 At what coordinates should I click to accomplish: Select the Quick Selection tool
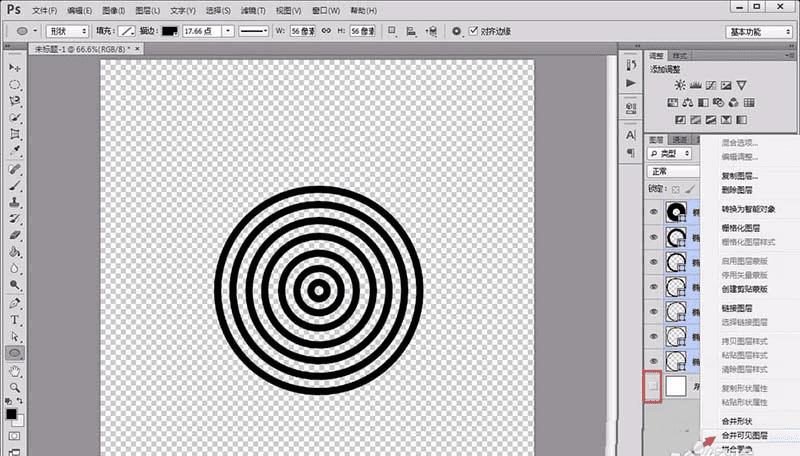[15, 118]
